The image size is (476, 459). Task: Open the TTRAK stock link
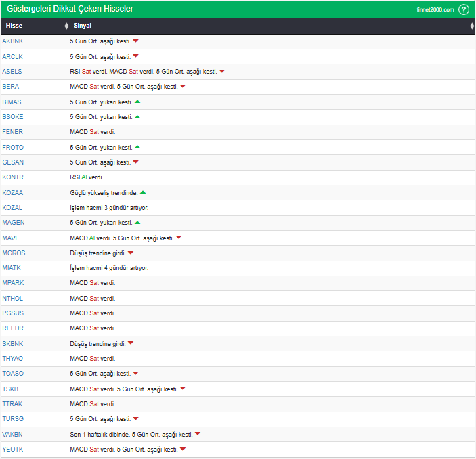(x=12, y=404)
